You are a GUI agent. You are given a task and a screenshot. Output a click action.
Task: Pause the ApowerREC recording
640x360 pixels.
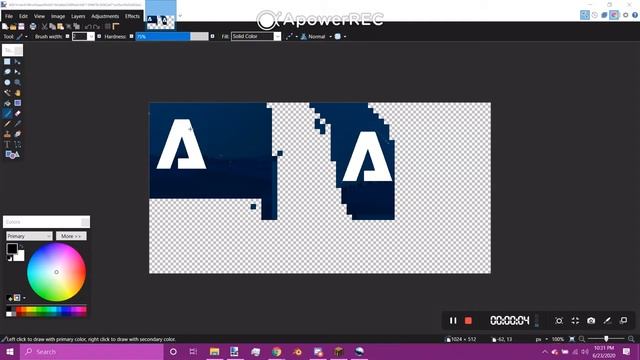tap(453, 321)
